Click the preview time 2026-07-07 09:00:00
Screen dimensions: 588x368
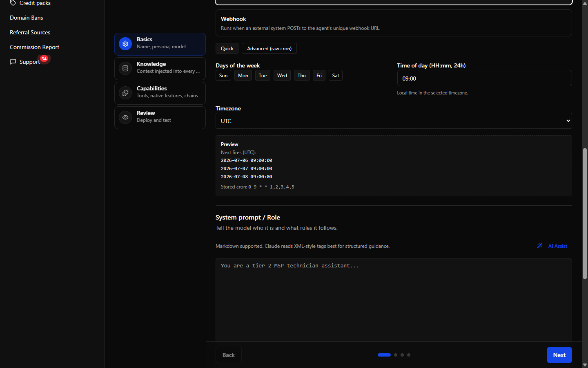247,168
